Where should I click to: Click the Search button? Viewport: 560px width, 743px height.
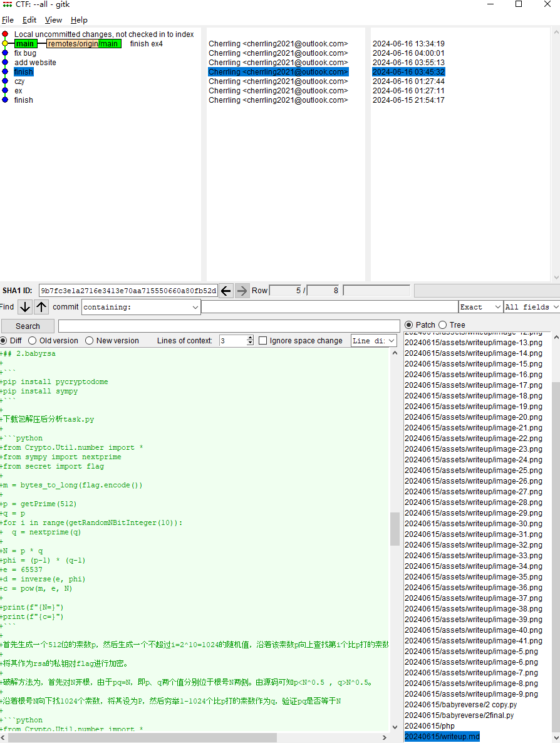(28, 326)
